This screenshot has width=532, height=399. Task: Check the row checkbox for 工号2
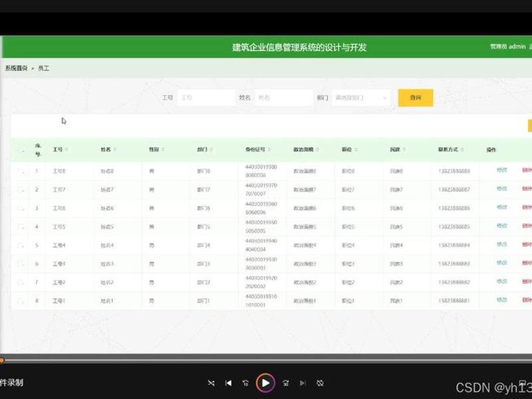pyautogui.click(x=21, y=282)
